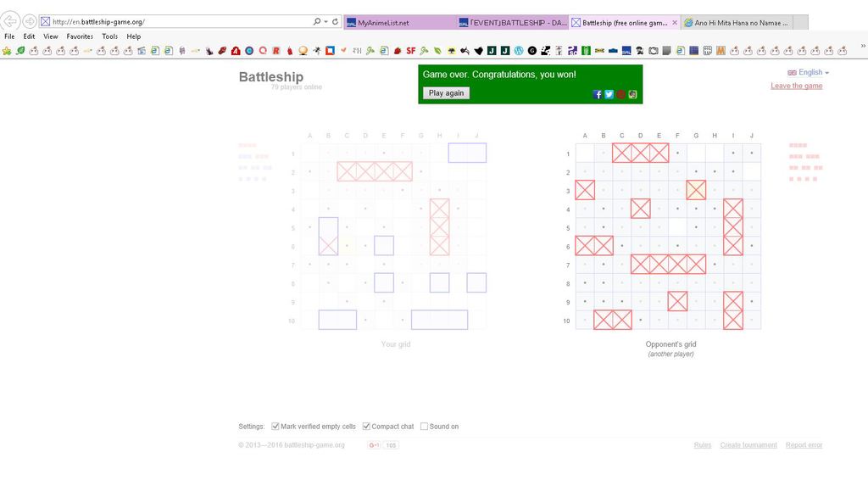This screenshot has height=480, width=868.
Task: Open the Rules link
Action: (x=703, y=445)
